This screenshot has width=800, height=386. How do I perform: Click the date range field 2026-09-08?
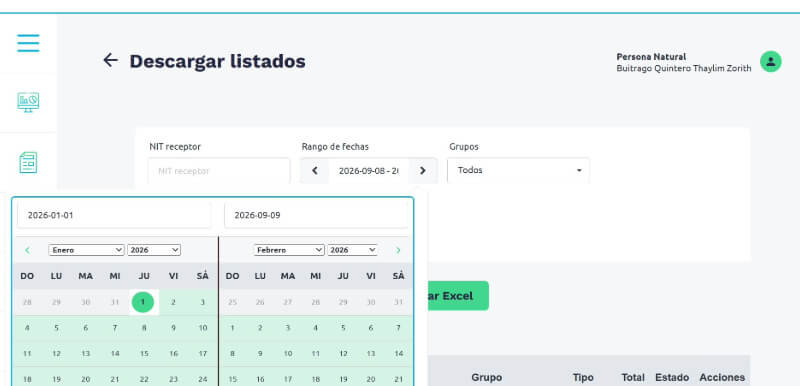pos(368,171)
